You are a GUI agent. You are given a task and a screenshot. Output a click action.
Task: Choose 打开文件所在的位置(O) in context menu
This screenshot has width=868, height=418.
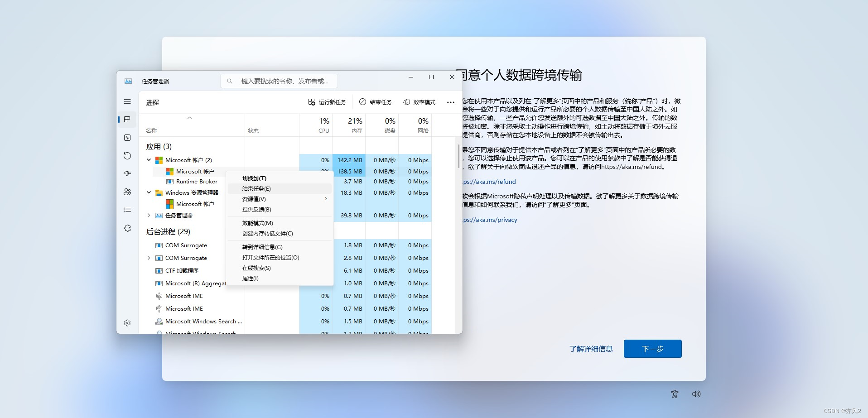(x=280, y=258)
